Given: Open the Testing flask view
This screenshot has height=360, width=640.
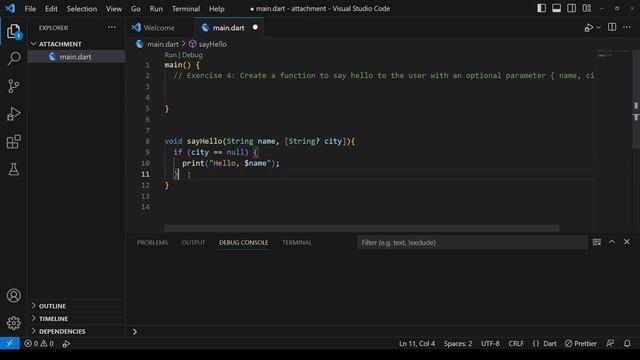Looking at the screenshot, I should click(x=13, y=169).
